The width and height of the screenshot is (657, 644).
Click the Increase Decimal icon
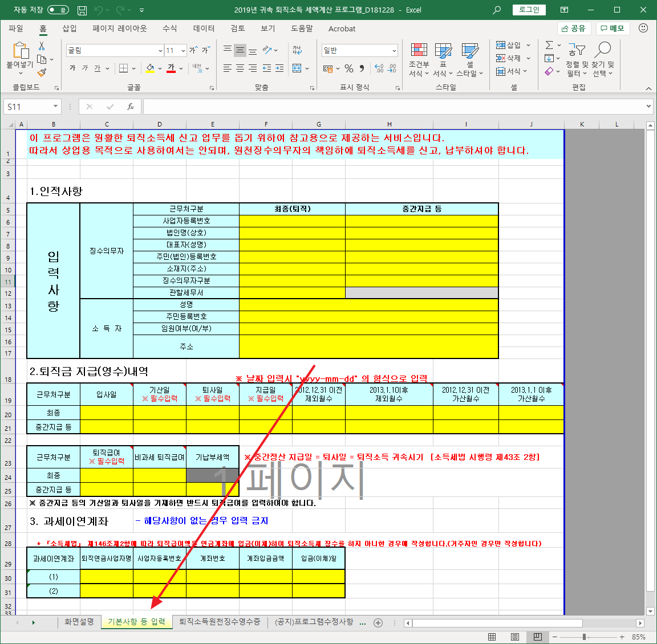[379, 68]
